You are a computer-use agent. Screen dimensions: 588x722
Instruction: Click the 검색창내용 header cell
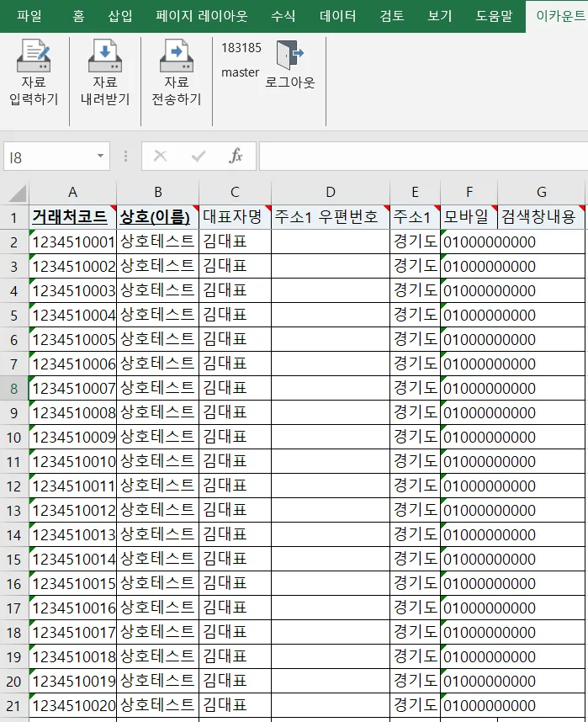[x=541, y=217]
